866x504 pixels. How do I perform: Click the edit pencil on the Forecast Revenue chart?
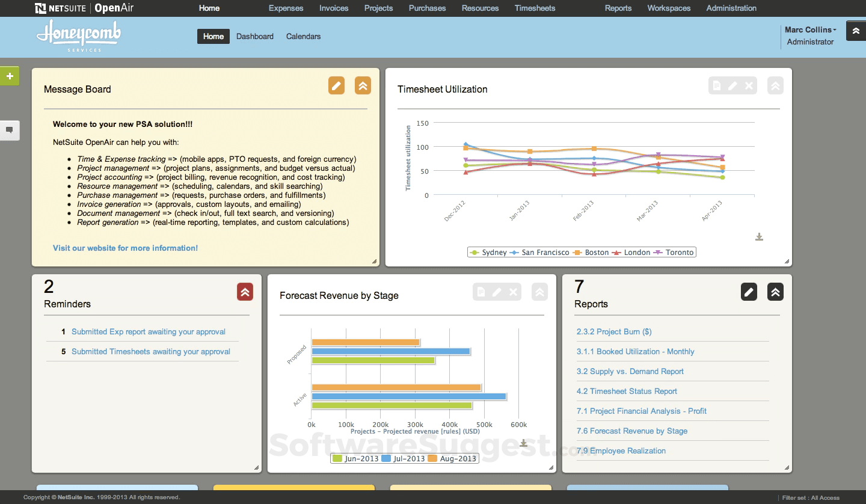tap(497, 292)
